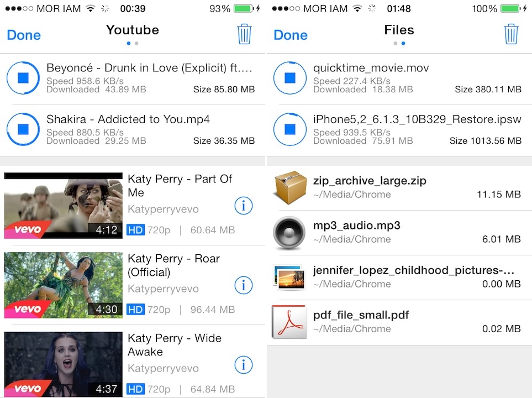Open info for Katy Perry Roar (Official)
Screen dimensions: 532x398
point(244,285)
